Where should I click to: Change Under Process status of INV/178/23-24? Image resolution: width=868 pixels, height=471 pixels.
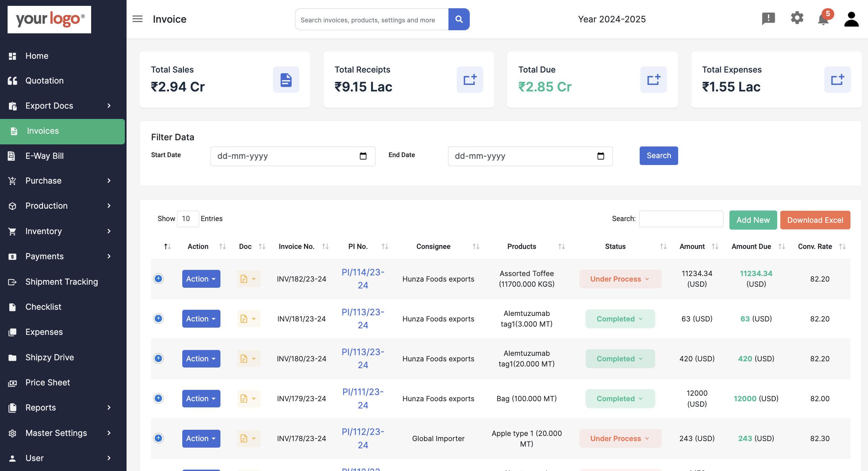[620, 438]
